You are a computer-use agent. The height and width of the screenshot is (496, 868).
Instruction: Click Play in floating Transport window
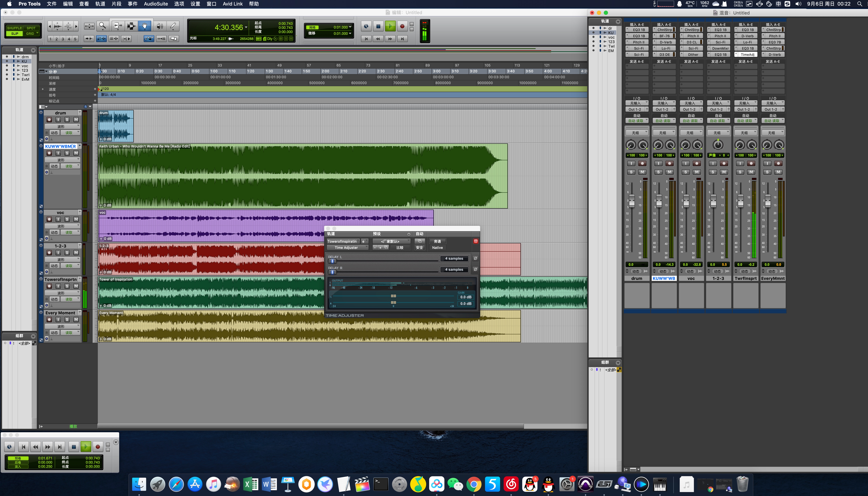click(x=86, y=447)
